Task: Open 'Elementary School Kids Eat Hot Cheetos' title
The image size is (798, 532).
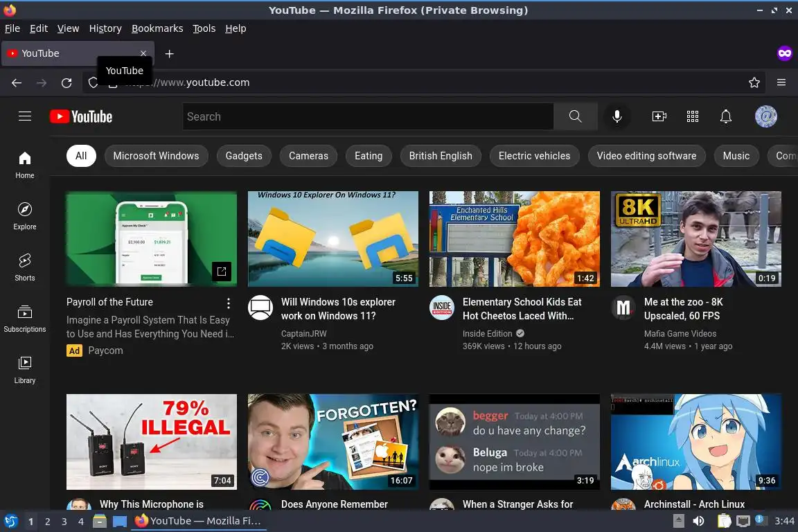Action: (x=522, y=309)
